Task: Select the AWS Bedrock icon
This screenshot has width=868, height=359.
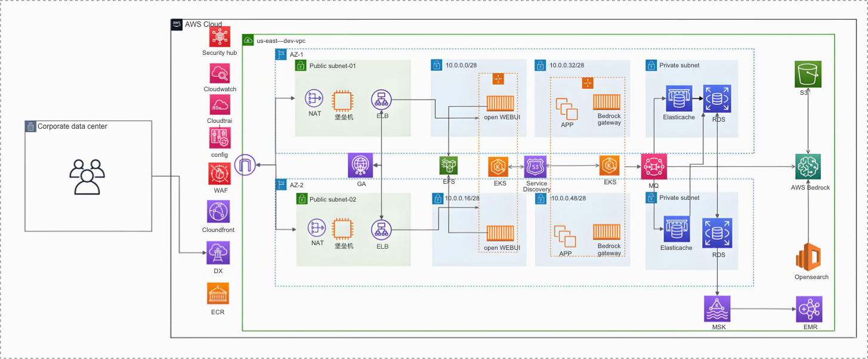Action: pyautogui.click(x=808, y=167)
